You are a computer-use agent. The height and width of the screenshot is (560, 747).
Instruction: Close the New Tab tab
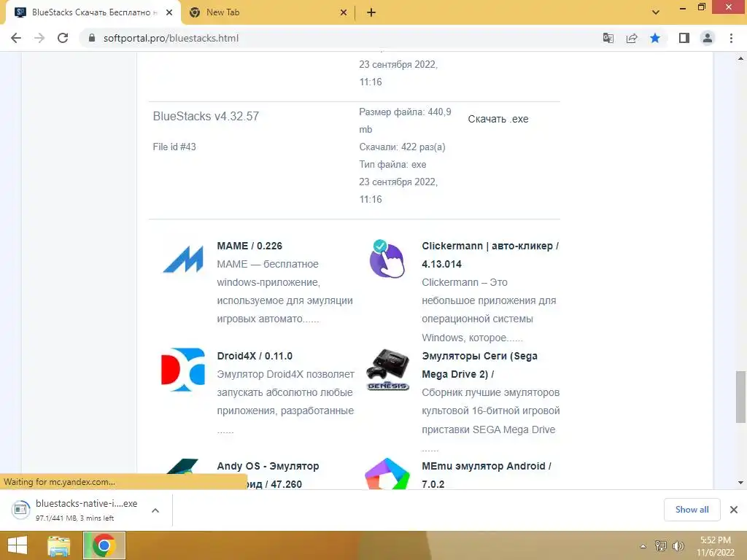[344, 12]
